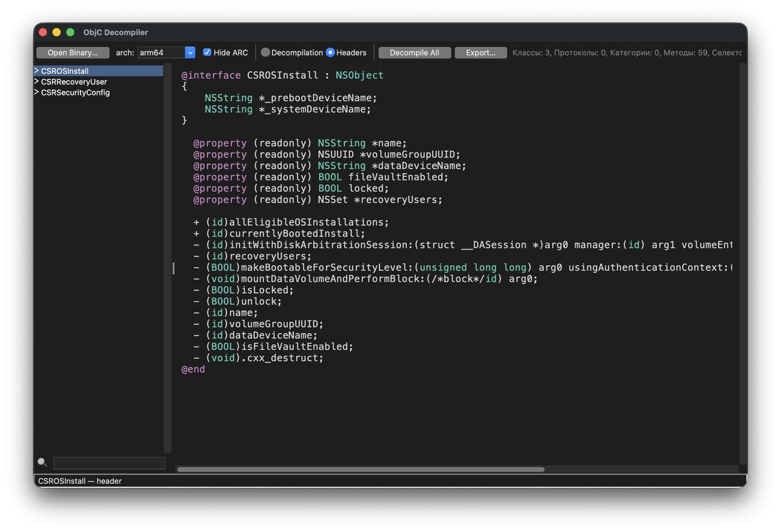Viewport: 781px width, 532px height.
Task: Click the @interface CSROSInstall line
Action: [282, 75]
